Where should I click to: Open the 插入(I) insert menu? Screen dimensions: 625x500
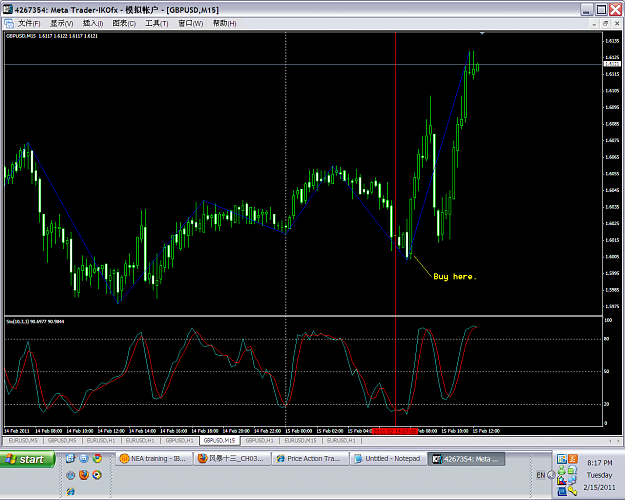tap(93, 24)
